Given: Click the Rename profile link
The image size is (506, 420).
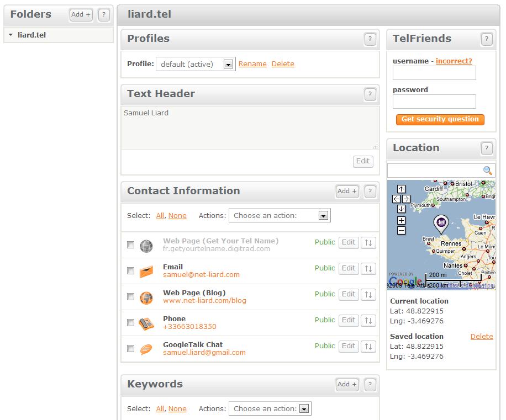Looking at the screenshot, I should [252, 64].
